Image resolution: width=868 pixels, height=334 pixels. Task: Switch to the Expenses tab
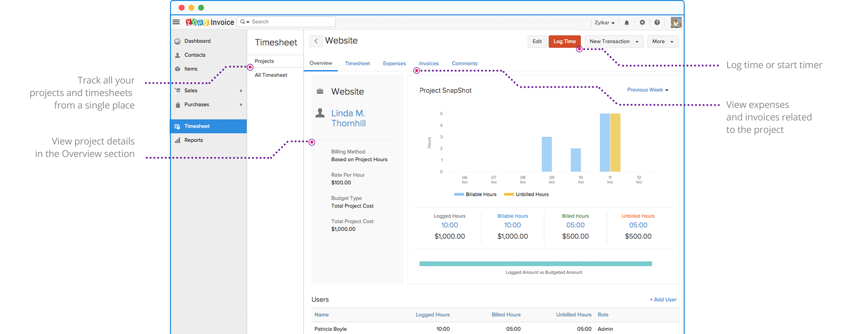(394, 63)
